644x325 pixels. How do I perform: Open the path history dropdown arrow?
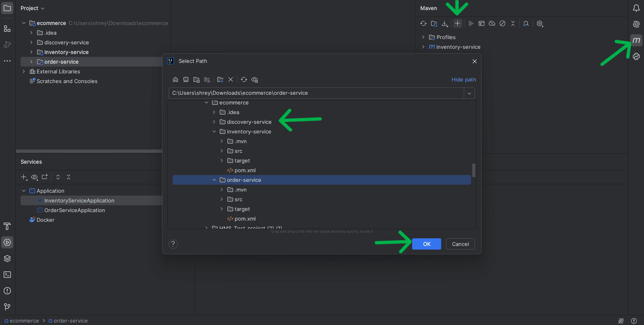tap(469, 93)
